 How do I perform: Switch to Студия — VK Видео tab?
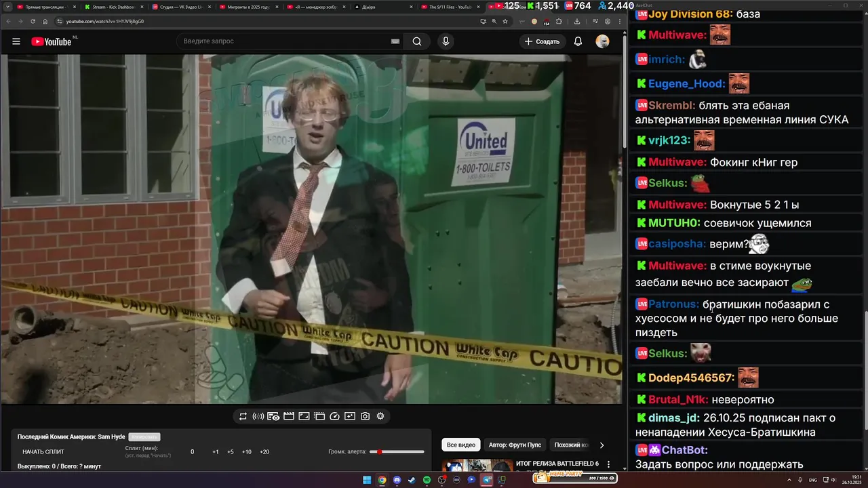click(180, 7)
